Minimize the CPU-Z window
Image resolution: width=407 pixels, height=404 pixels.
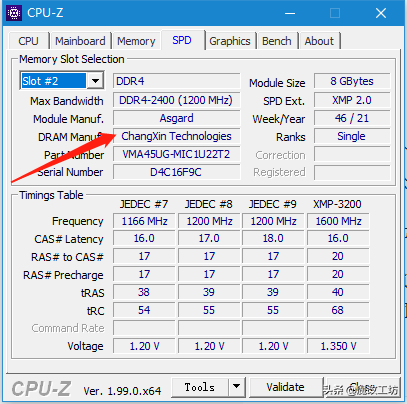[x=290, y=13]
